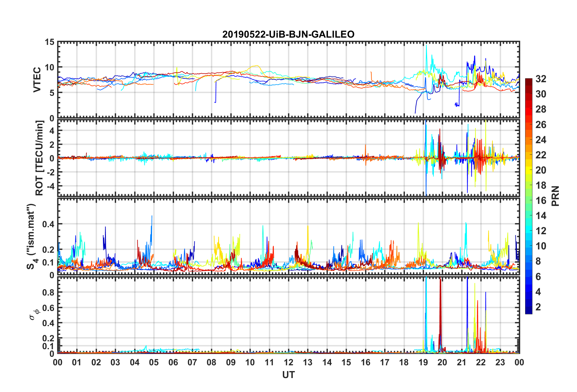The image size is (577, 392).
Task: Click x-axis tick label 05
Action: (x=154, y=362)
